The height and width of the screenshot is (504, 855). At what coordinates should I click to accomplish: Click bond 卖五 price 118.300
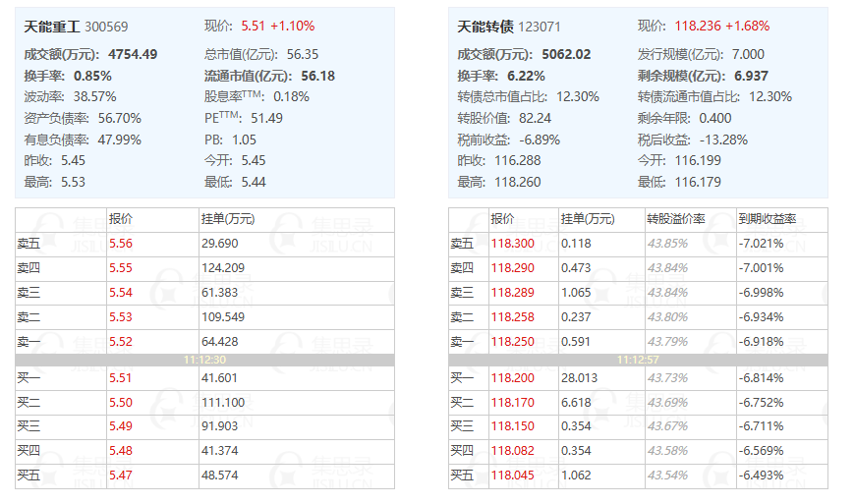pyautogui.click(x=513, y=244)
